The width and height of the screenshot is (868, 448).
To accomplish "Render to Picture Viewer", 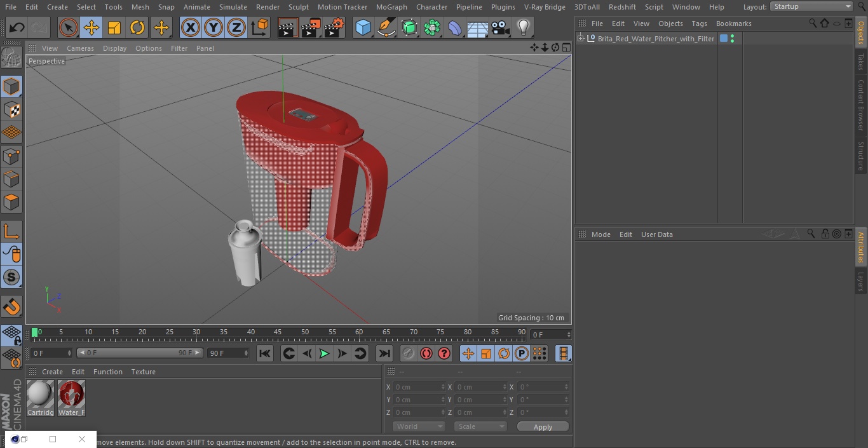I will click(x=311, y=27).
